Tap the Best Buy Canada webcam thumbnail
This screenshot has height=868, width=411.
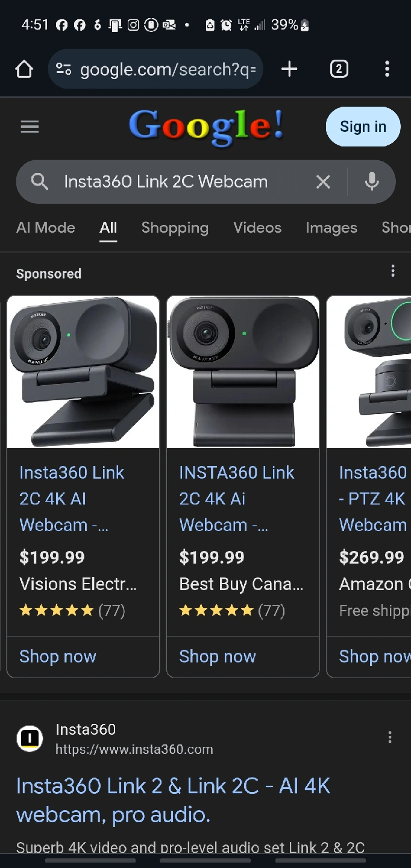243,372
